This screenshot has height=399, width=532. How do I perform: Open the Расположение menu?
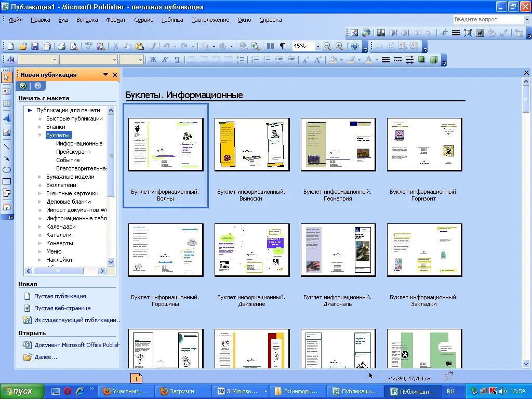coord(210,20)
